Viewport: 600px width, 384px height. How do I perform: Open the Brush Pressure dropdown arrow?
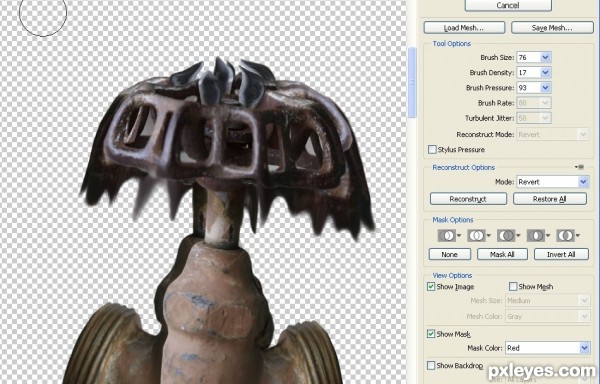pyautogui.click(x=545, y=88)
